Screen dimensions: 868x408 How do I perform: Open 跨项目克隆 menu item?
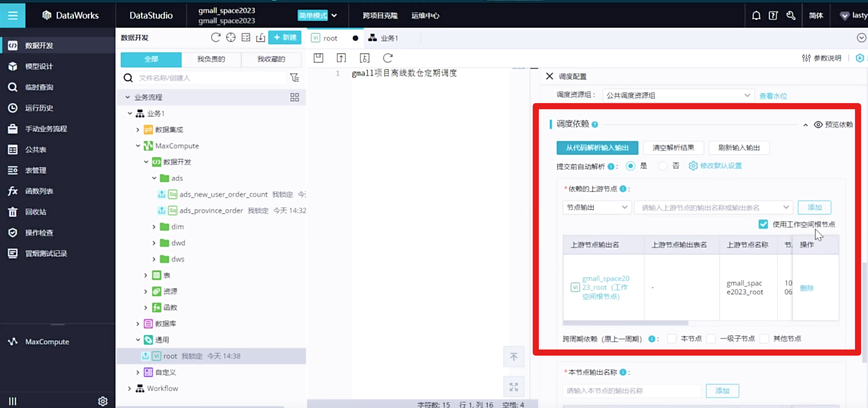(380, 15)
